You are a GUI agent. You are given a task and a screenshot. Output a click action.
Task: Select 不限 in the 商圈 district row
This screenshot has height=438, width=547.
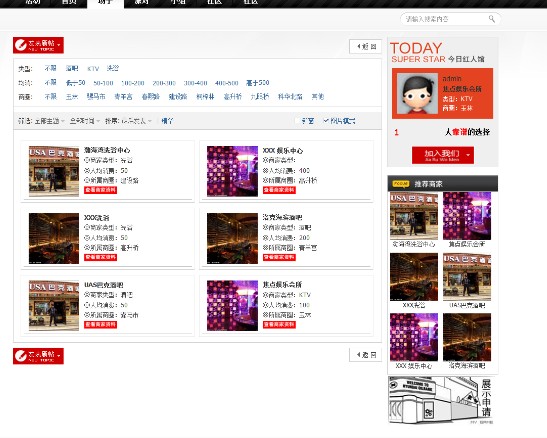coord(51,96)
